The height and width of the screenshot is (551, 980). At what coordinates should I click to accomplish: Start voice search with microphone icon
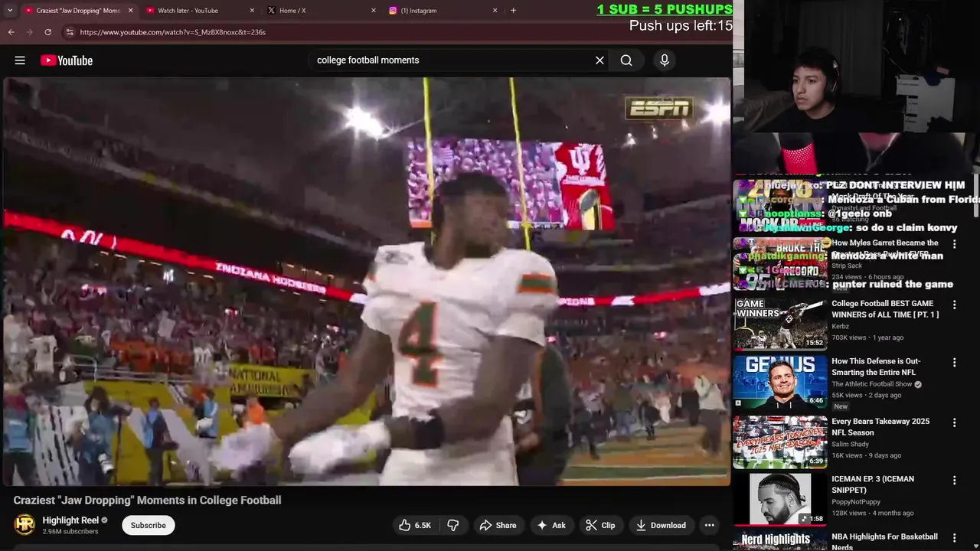point(665,60)
